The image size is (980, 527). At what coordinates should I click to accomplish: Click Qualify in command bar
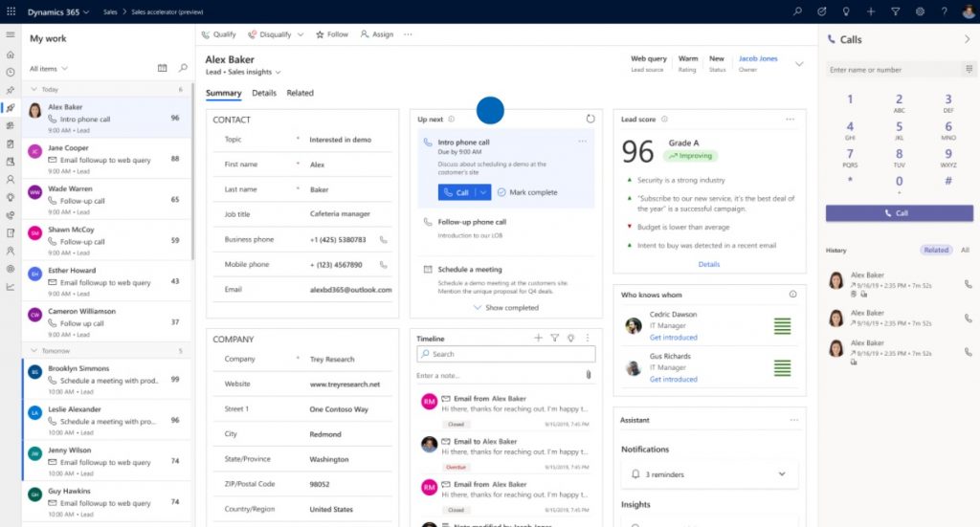pyautogui.click(x=219, y=34)
